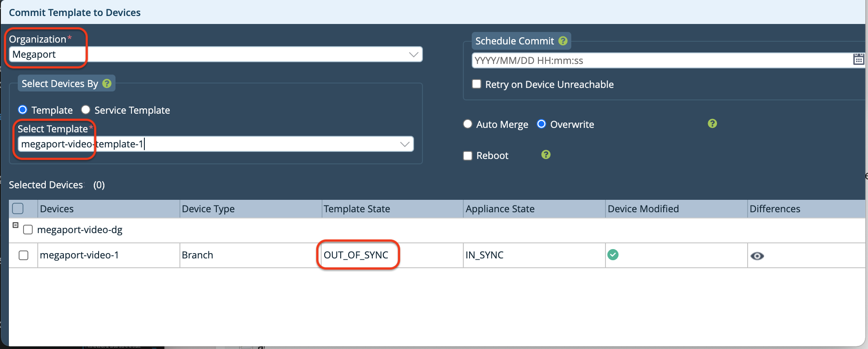
Task: Click the help icon next to Reboot
Action: coord(546,155)
